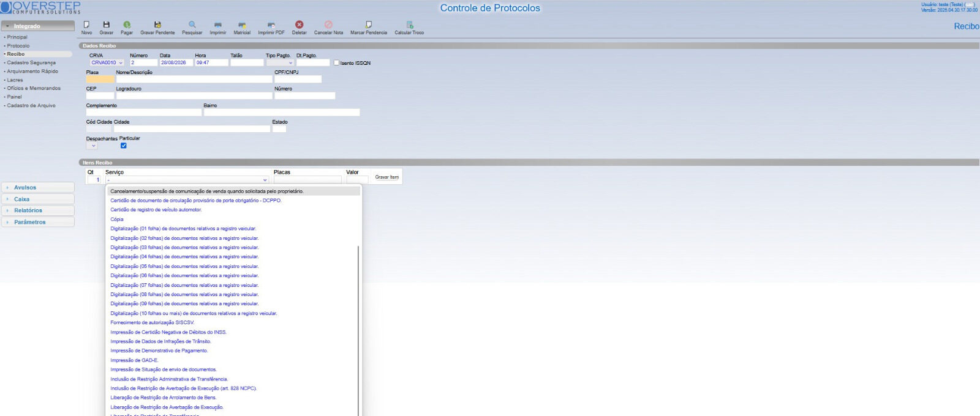Click the Nome/Descrição input field

pyautogui.click(x=194, y=79)
